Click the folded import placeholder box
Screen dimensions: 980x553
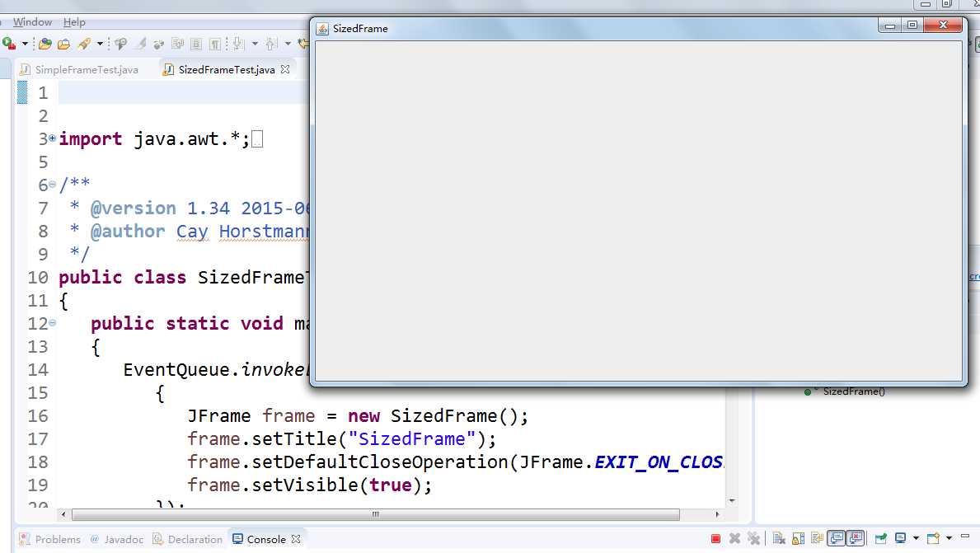(x=257, y=138)
